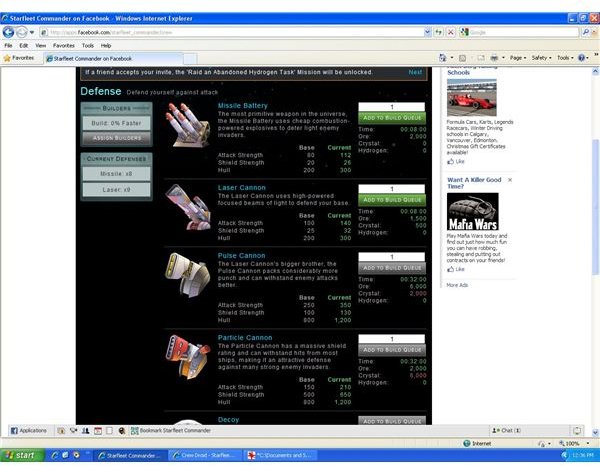Viewport: 600px width, 466px height.
Task: Open the File menu
Action: (8, 46)
